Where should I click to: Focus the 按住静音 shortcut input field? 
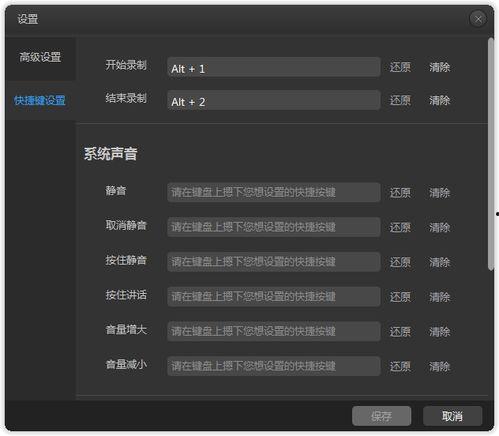click(x=274, y=262)
